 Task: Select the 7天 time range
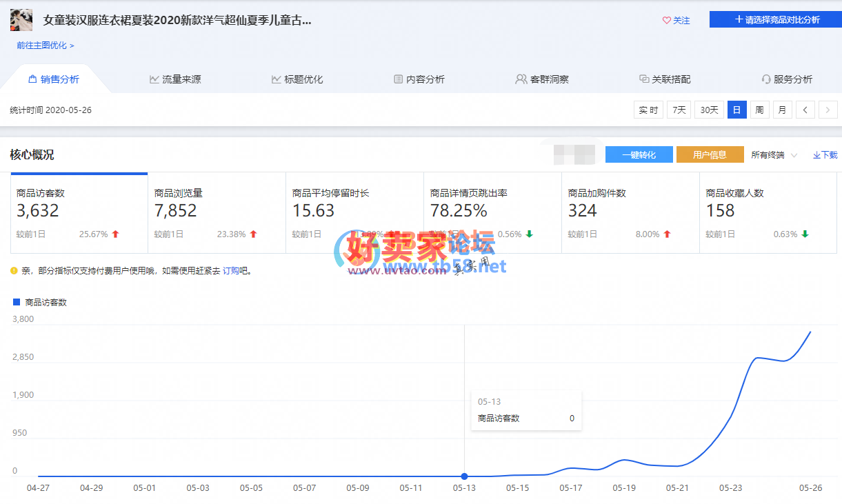[x=679, y=110]
